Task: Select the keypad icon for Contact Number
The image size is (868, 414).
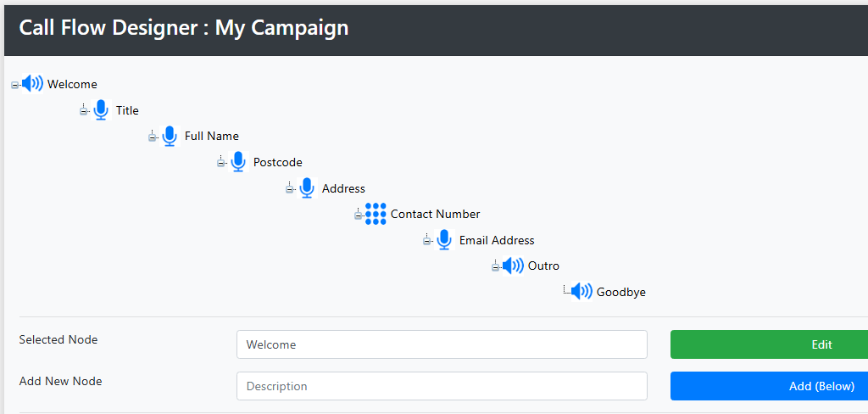Action: coord(376,214)
